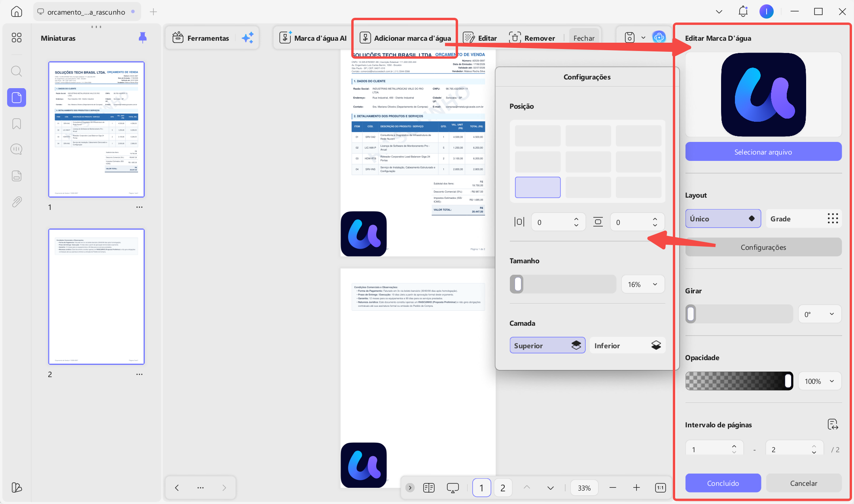Switch to orcamento rascunho document tab
Image resolution: width=854 pixels, height=504 pixels.
pos(87,12)
